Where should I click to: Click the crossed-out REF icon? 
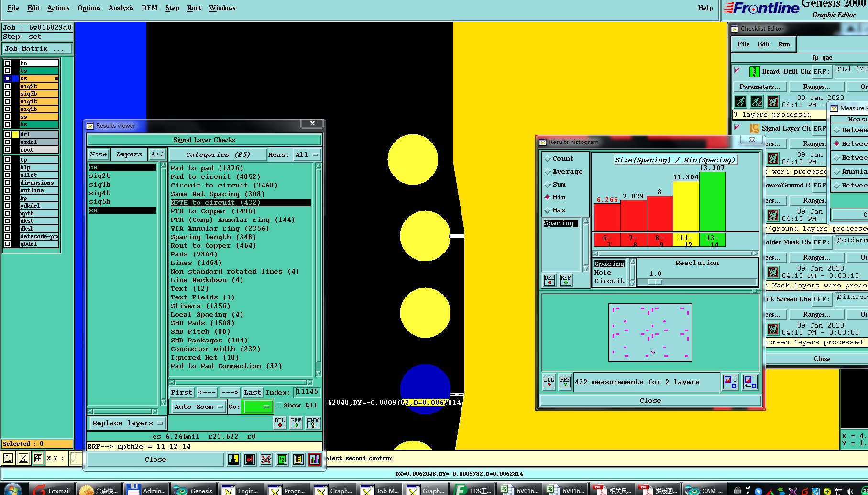coord(266,460)
